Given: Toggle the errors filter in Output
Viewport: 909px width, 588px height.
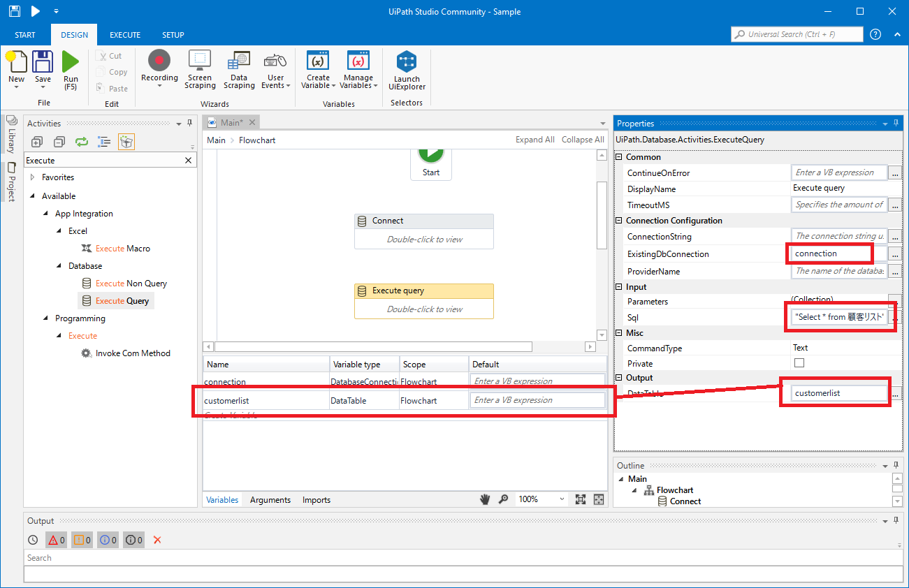Looking at the screenshot, I should 56,540.
